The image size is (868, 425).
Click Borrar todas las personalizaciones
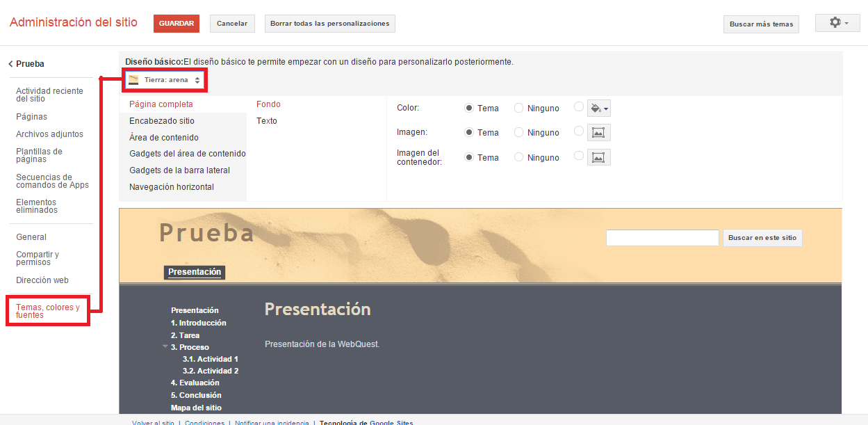[x=330, y=24]
